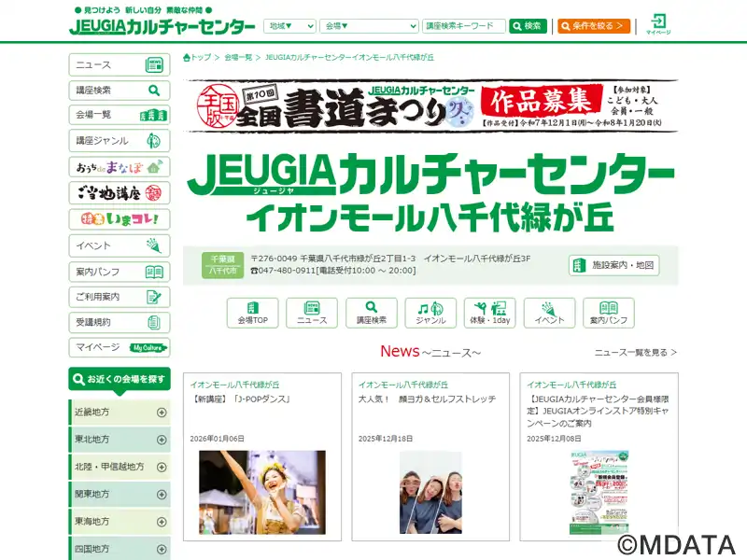The height and width of the screenshot is (560, 747).
Task: Open 講座検索 in the left sidebar
Action: (120, 91)
